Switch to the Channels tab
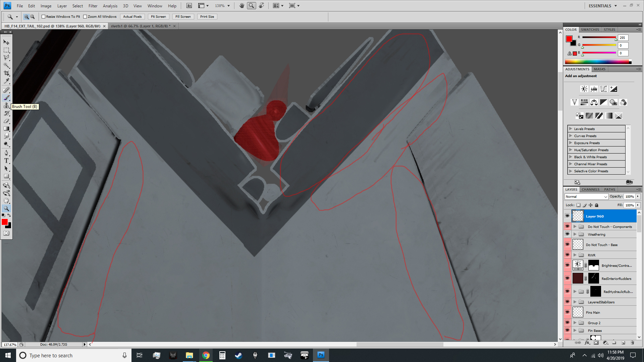Screen dimensions: 644x362 tap(590, 189)
